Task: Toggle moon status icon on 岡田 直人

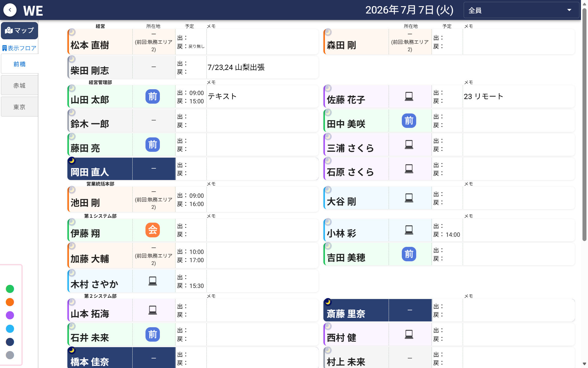Action: (x=72, y=160)
